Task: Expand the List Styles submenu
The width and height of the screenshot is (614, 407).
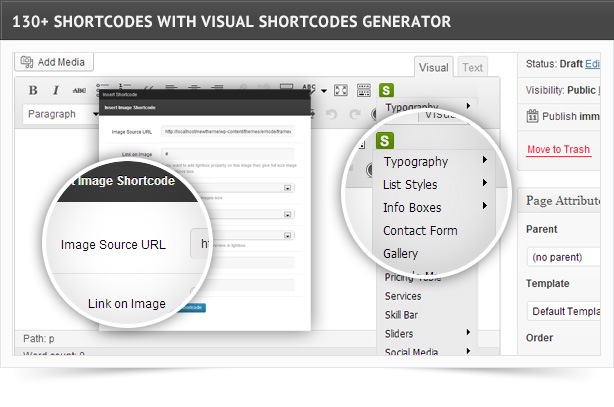Action: tap(435, 184)
